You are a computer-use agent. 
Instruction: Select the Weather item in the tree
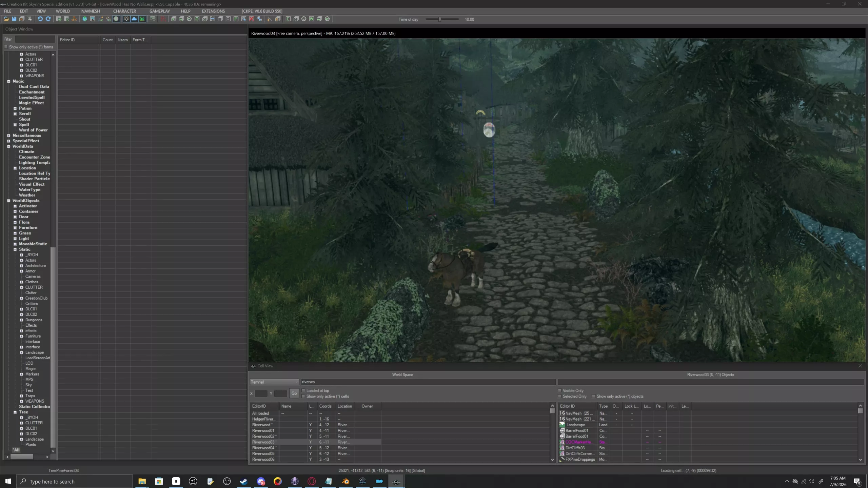27,195
